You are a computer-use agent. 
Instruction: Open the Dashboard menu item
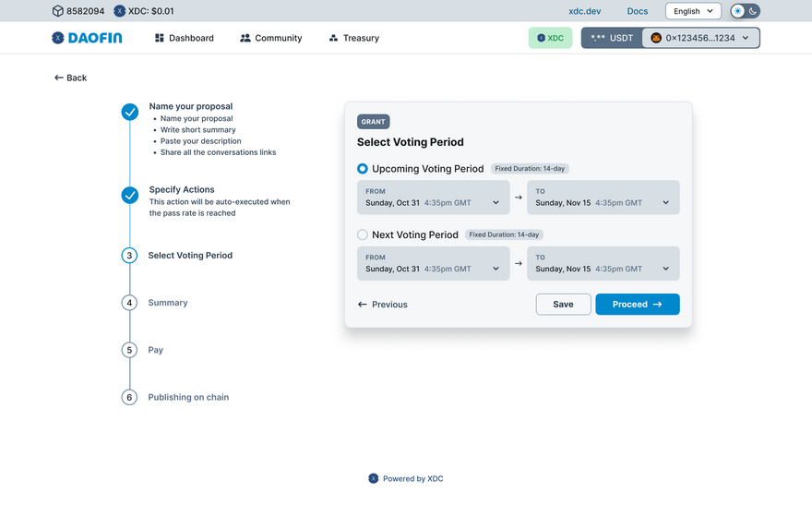coord(185,38)
